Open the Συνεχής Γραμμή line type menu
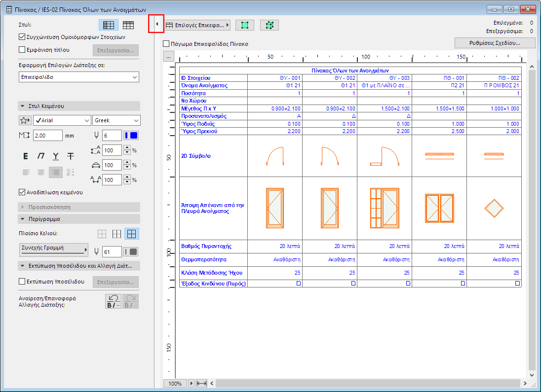This screenshot has height=392, width=541. (x=53, y=250)
